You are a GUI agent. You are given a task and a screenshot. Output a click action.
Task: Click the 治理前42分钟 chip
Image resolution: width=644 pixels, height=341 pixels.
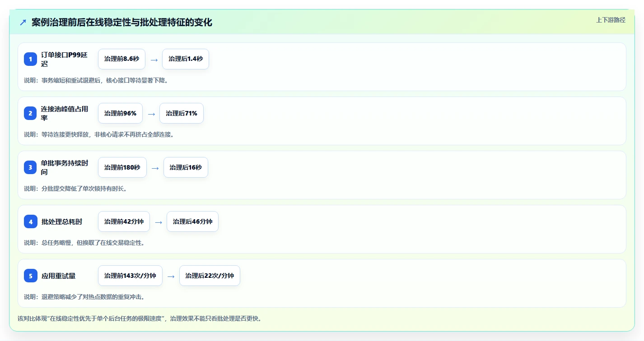[x=124, y=221]
